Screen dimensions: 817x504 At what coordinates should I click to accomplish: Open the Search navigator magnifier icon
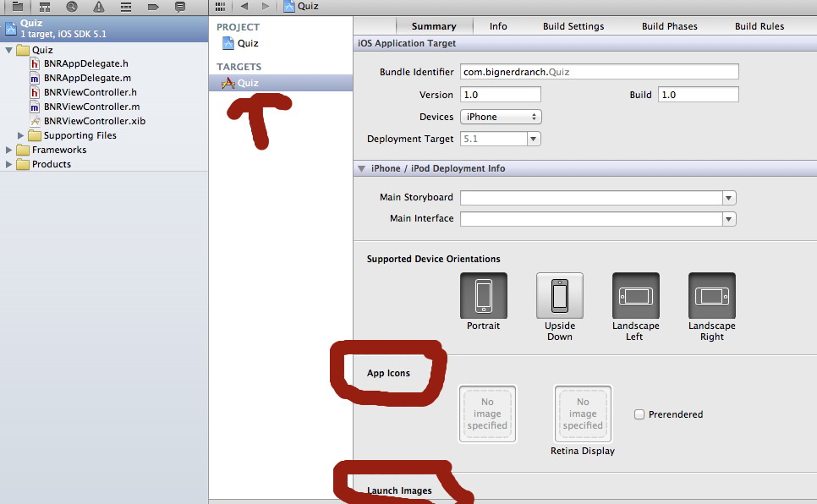click(72, 6)
